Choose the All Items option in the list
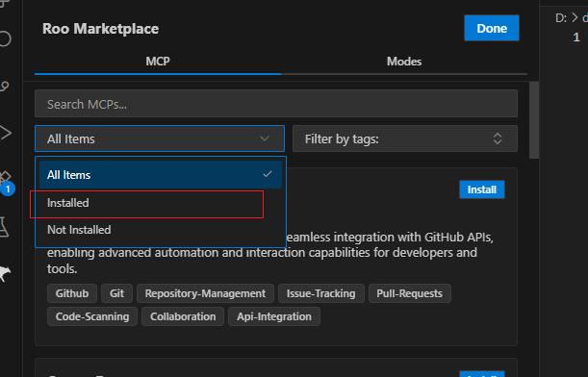 pyautogui.click(x=161, y=175)
